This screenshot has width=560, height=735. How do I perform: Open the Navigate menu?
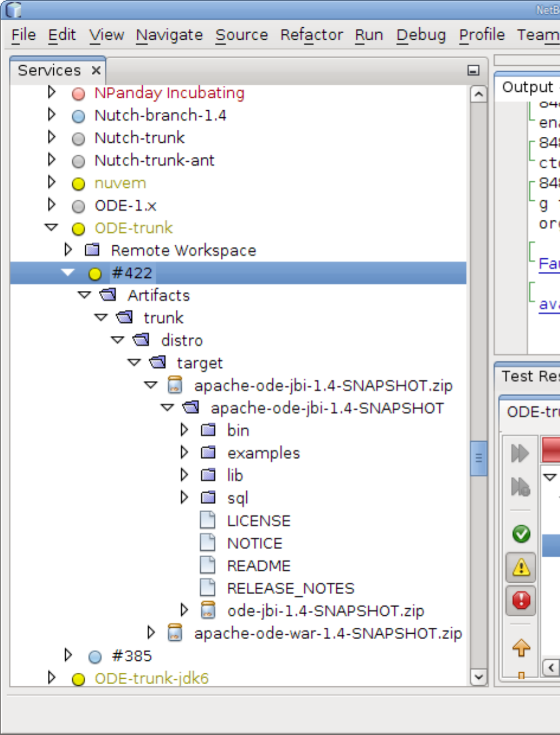click(x=169, y=35)
